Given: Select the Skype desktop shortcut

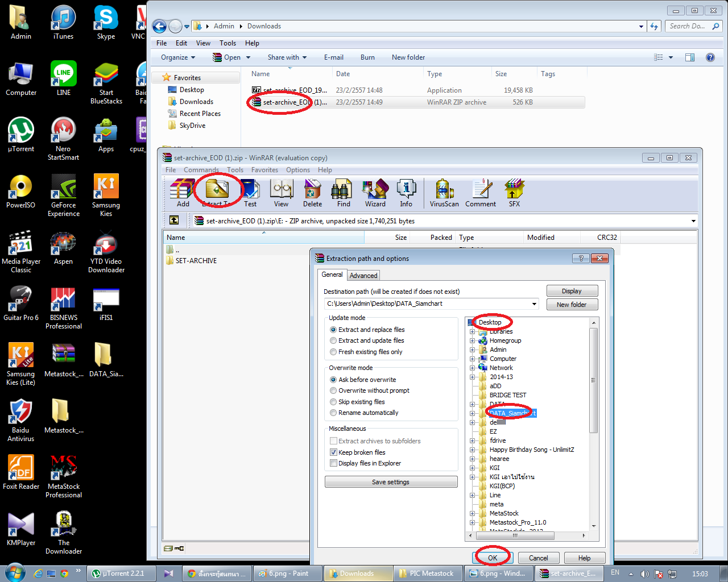Looking at the screenshot, I should [x=106, y=23].
